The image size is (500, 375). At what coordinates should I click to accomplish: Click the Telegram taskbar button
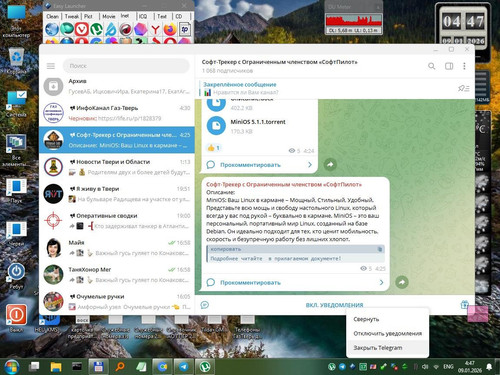[x=184, y=367]
